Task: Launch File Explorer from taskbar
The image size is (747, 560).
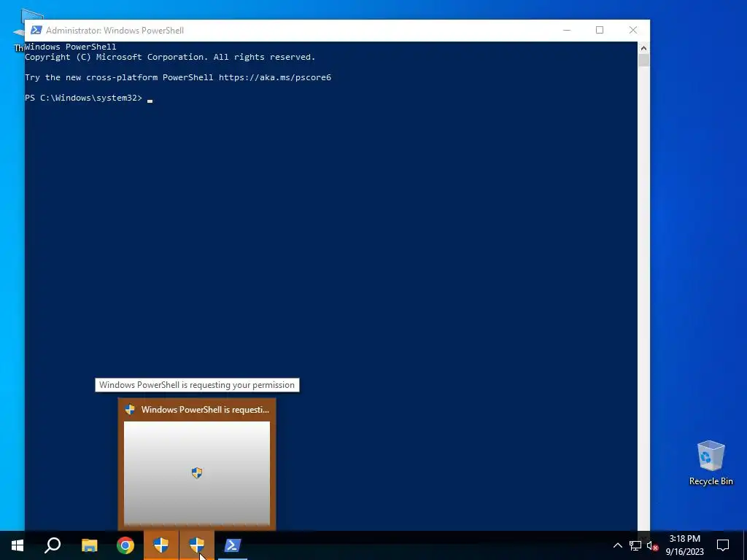Action: 89,545
